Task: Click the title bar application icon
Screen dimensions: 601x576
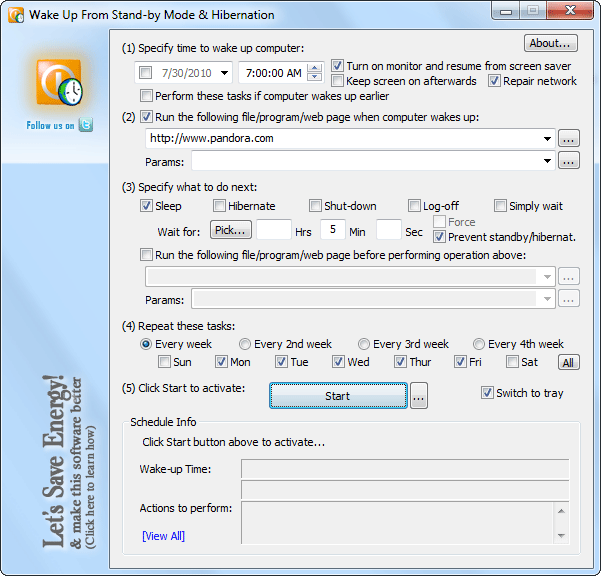Action: click(x=16, y=15)
